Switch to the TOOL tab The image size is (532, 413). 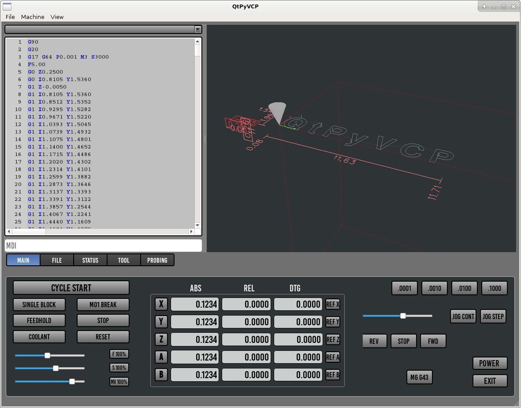124,260
